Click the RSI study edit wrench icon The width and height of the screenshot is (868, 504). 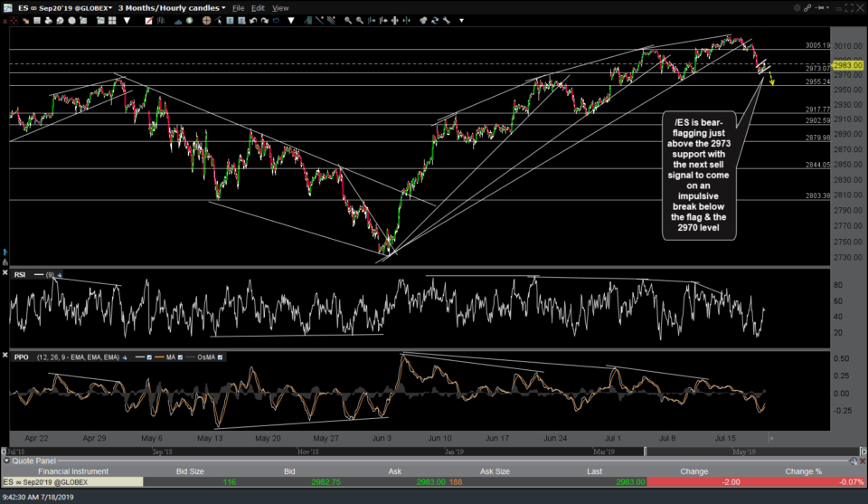click(x=60, y=275)
